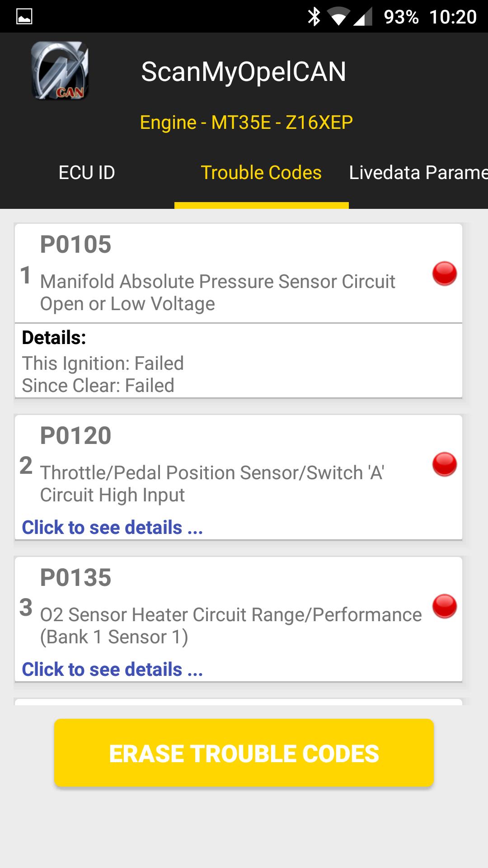Tap the P0105 code heading
This screenshot has width=488, height=868.
[x=75, y=245]
